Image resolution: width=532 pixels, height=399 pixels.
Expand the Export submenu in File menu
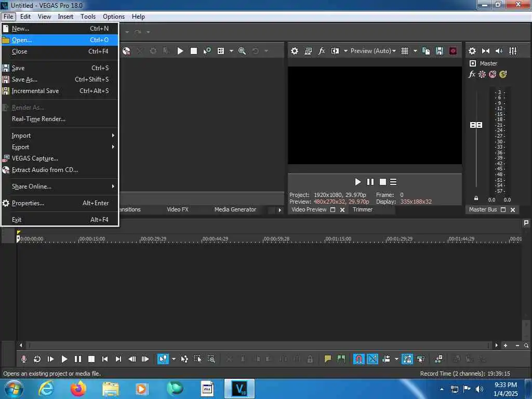[x=60, y=147]
